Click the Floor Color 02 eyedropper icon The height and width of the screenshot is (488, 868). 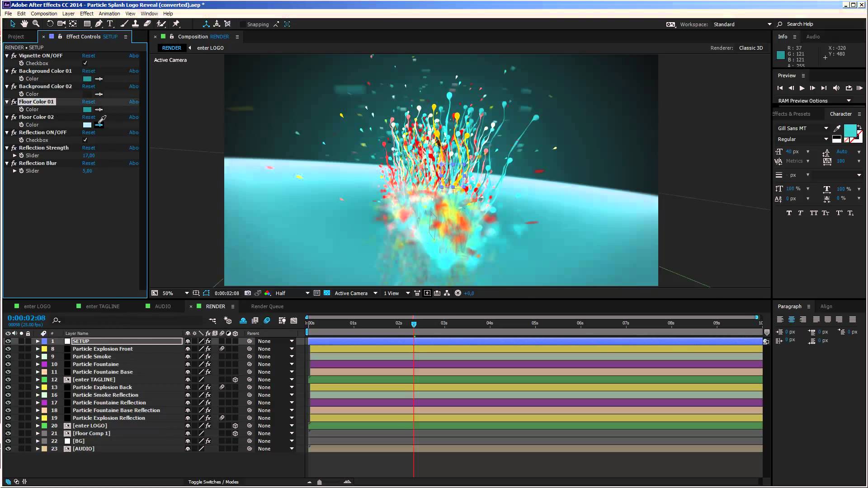coord(99,125)
